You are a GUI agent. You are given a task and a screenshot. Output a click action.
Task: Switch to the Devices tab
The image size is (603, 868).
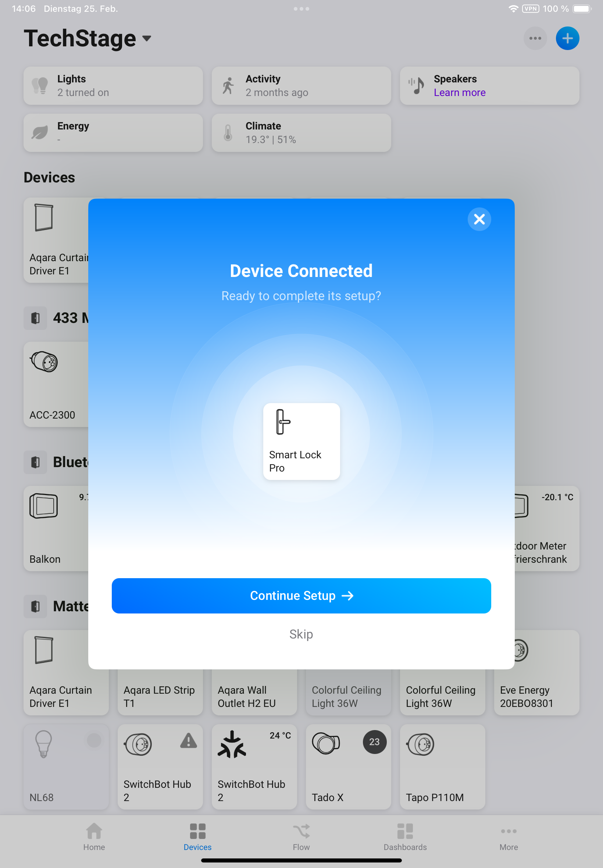pos(197,837)
